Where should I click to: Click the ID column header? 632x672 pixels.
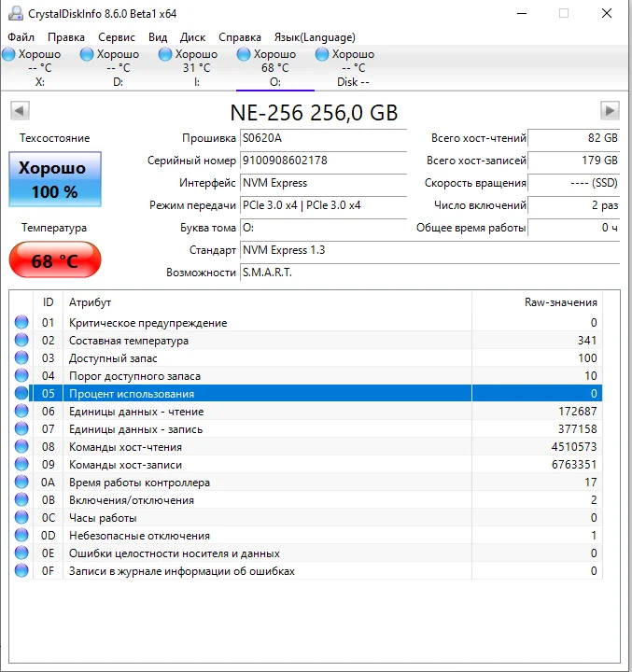click(x=48, y=302)
